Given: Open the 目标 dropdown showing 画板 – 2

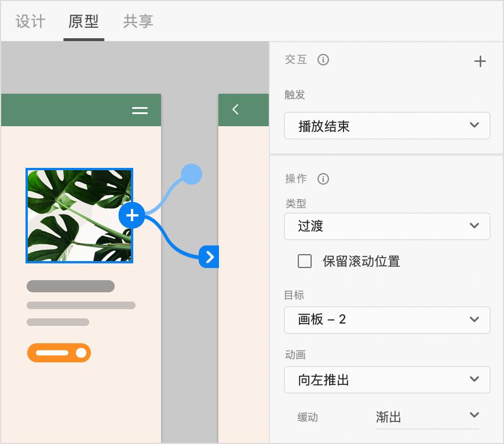Looking at the screenshot, I should pyautogui.click(x=387, y=320).
